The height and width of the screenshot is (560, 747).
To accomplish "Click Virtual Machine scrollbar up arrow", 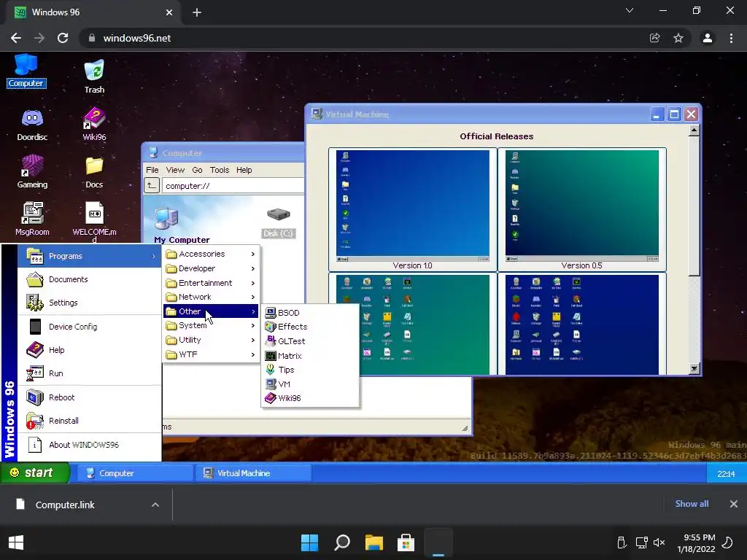I will pos(694,130).
